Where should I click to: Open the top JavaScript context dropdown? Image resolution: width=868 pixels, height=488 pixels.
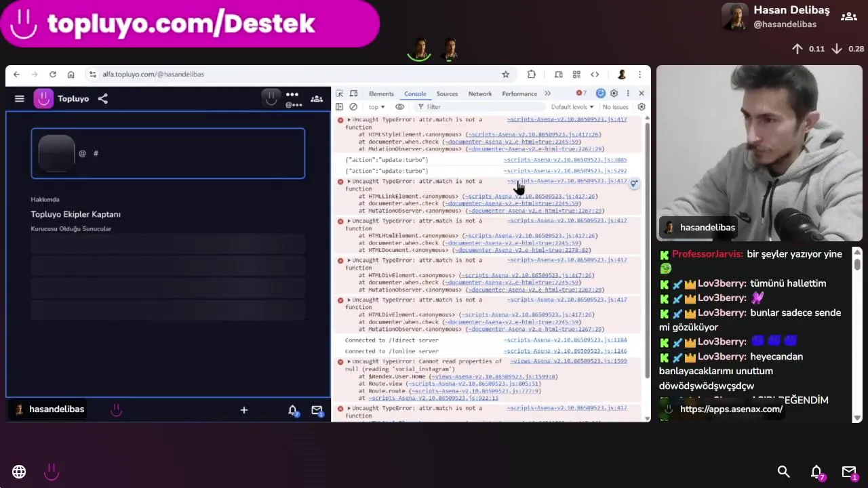[376, 107]
